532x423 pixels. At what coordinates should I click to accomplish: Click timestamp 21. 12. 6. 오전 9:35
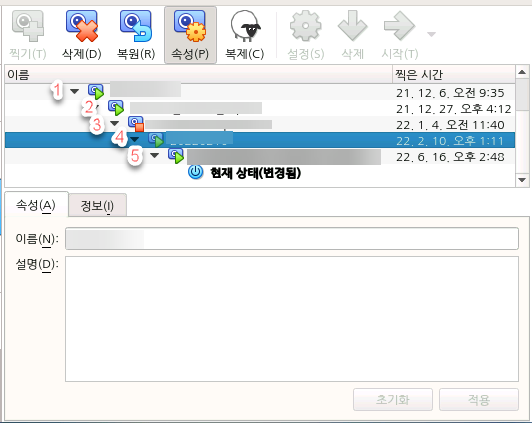tap(450, 93)
